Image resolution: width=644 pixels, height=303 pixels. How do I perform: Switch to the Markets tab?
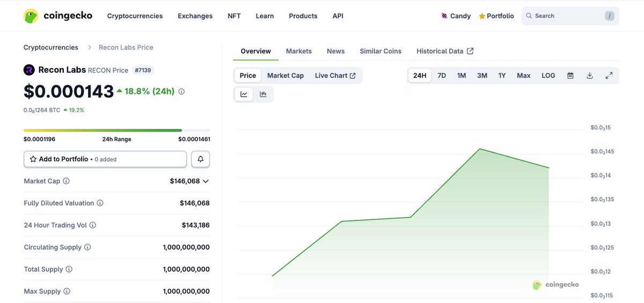point(299,51)
